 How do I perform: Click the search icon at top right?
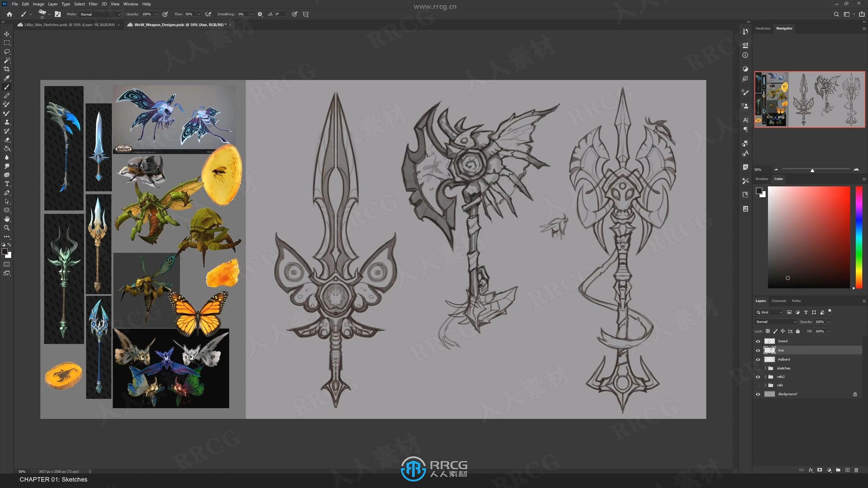point(836,14)
